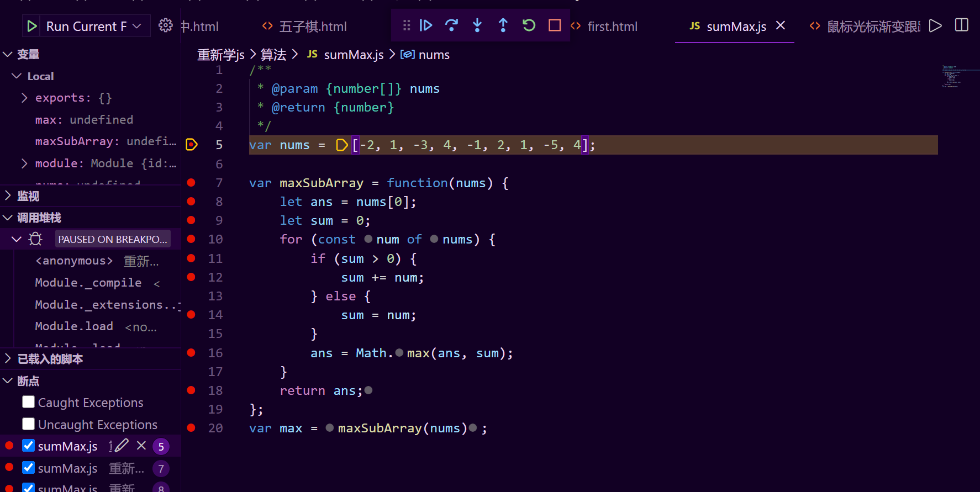Expand the 监视 watch section
This screenshot has height=492, width=980.
point(8,195)
